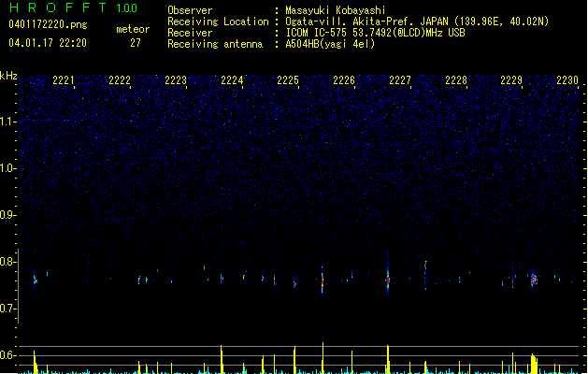Click the wide yellow power burst near 2229

coord(534,363)
